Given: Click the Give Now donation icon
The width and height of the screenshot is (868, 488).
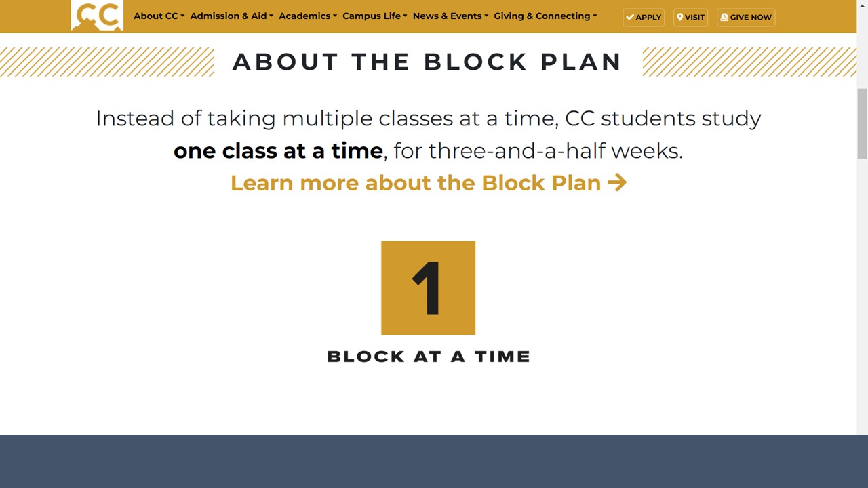Looking at the screenshot, I should coord(724,17).
